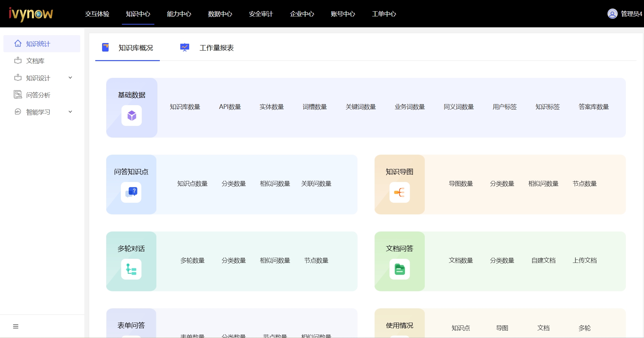Click 自建文档 in 文档问答
The width and height of the screenshot is (644, 338).
tap(544, 260)
